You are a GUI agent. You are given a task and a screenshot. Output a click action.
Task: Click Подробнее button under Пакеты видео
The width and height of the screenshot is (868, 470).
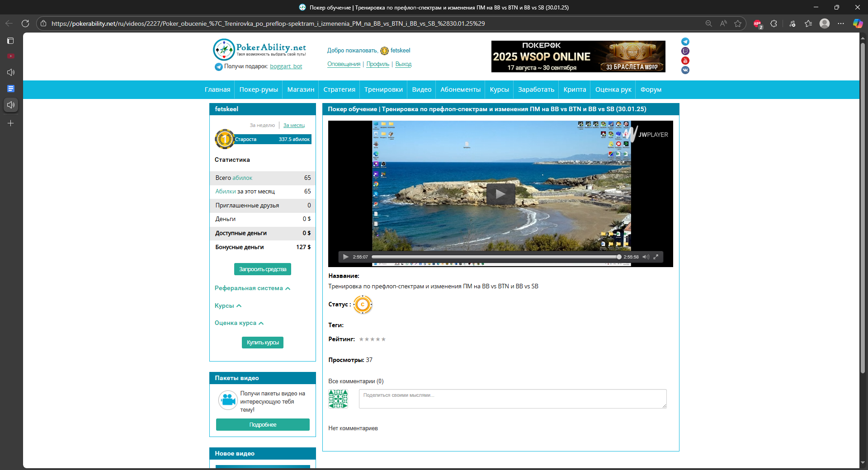(263, 425)
